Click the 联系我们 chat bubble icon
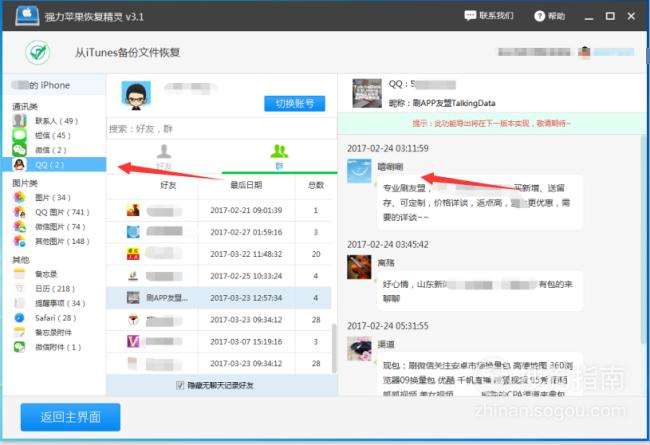 pyautogui.click(x=470, y=16)
